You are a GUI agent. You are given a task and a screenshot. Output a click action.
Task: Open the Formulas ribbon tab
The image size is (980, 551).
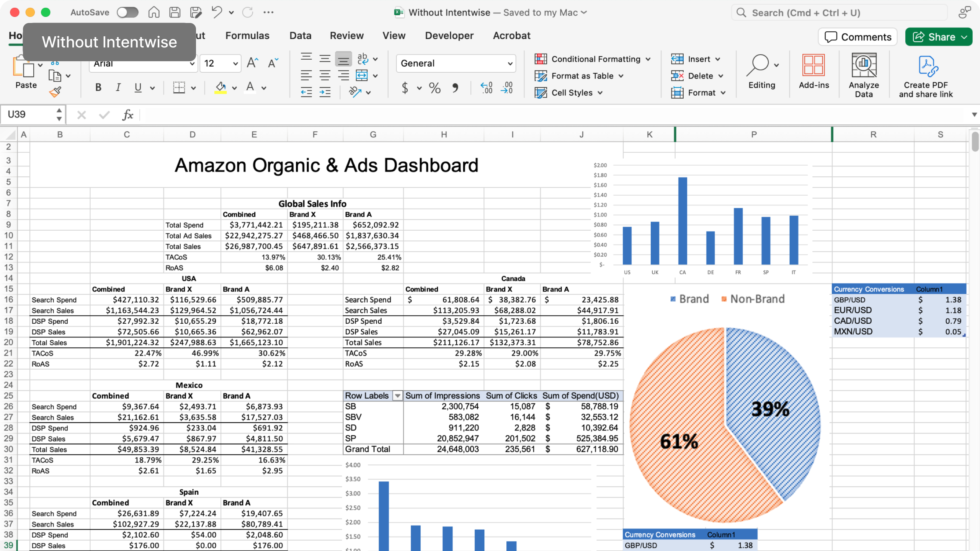coord(247,36)
